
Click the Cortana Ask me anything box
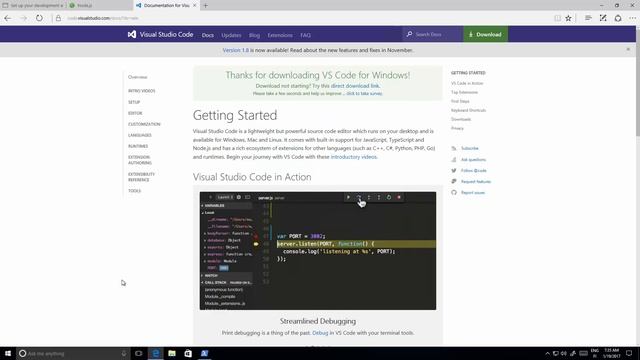coord(73,353)
